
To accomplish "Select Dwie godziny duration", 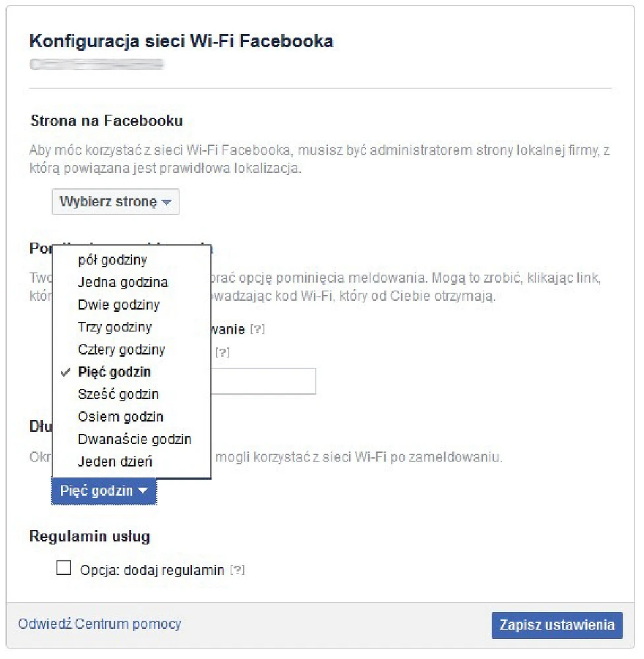I will coord(119,305).
